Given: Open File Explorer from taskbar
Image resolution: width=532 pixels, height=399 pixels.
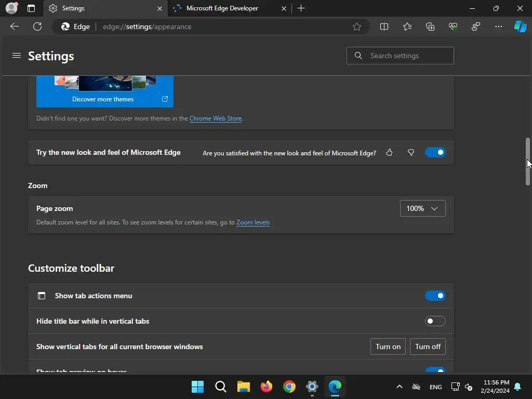Looking at the screenshot, I should [x=243, y=387].
